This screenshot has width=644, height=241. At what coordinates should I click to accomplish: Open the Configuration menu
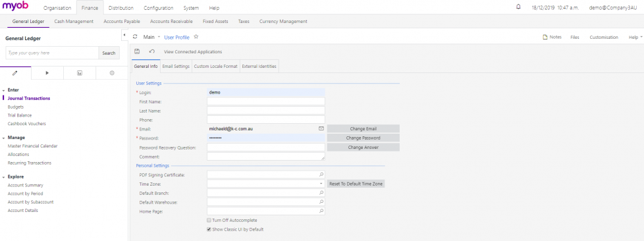[159, 8]
